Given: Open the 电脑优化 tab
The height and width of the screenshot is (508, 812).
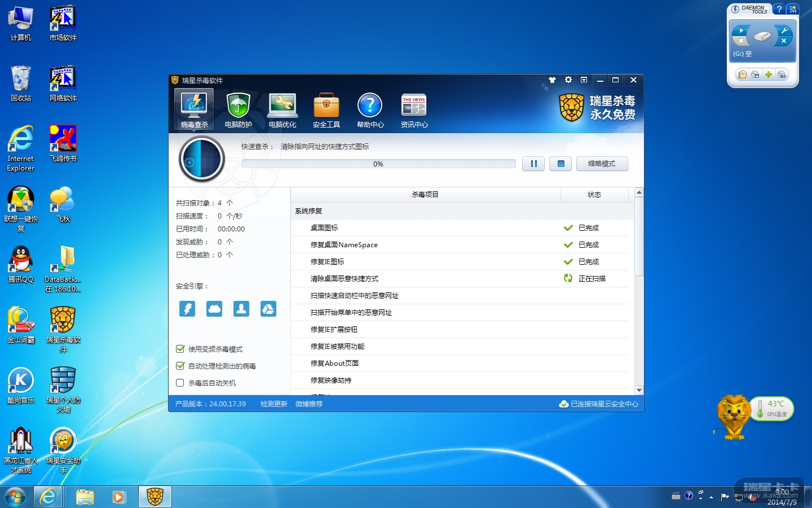Looking at the screenshot, I should [x=283, y=110].
